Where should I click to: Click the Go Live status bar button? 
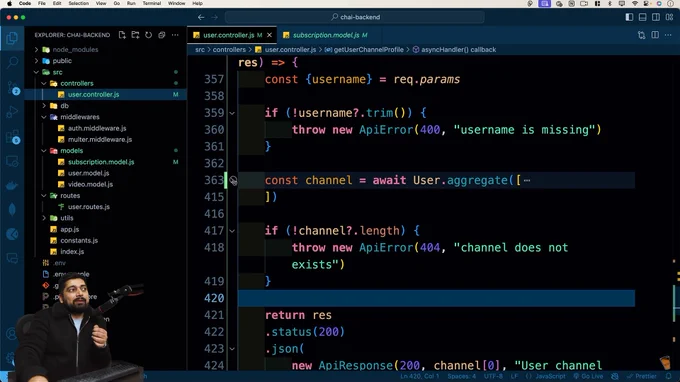pos(588,376)
